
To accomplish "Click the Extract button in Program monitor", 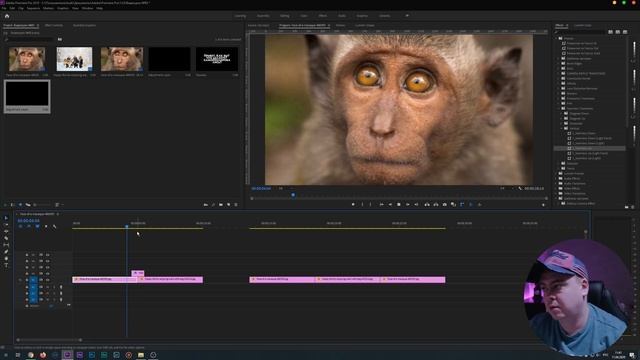I will 436,204.
